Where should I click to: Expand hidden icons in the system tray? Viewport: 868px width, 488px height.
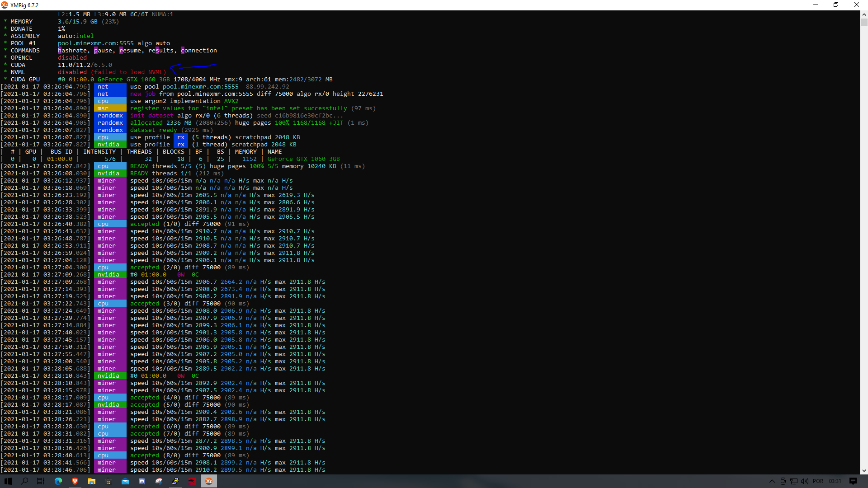pos(772,481)
